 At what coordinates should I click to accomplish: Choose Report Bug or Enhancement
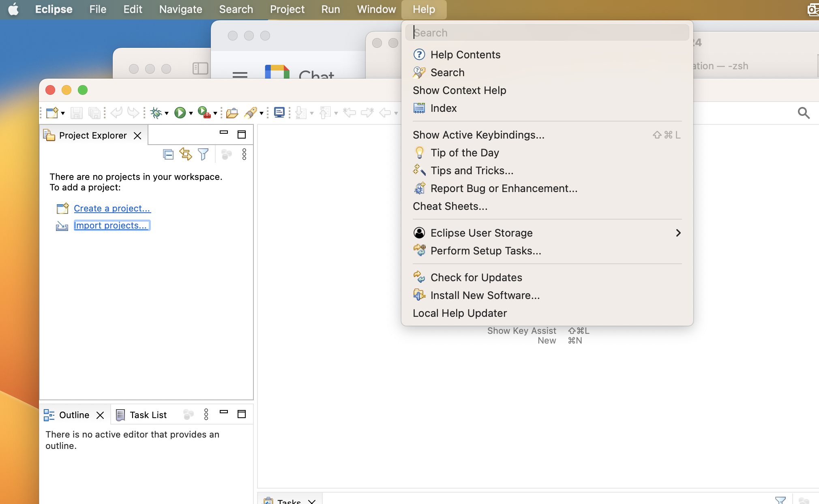(547, 188)
